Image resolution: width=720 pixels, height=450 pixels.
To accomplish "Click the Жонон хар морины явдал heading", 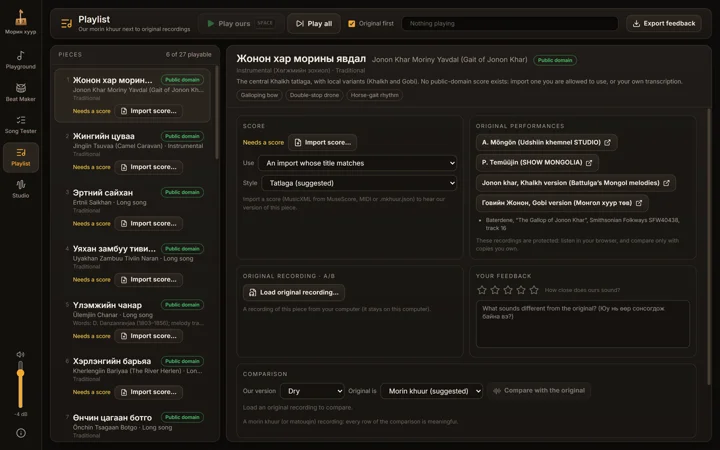I will (301, 59).
